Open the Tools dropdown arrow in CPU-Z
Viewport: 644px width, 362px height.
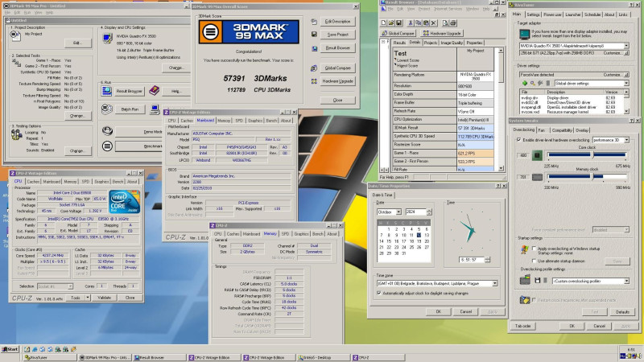(88, 298)
